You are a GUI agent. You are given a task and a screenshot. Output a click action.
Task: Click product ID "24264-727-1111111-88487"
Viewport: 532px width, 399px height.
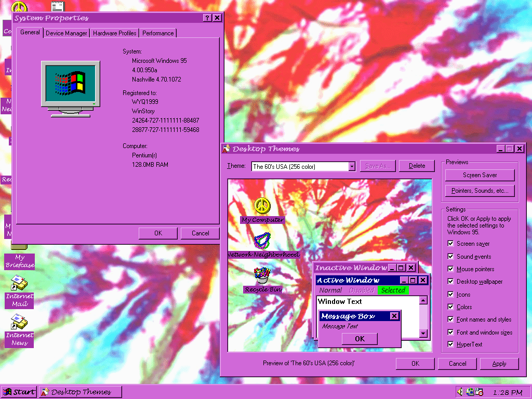click(165, 121)
